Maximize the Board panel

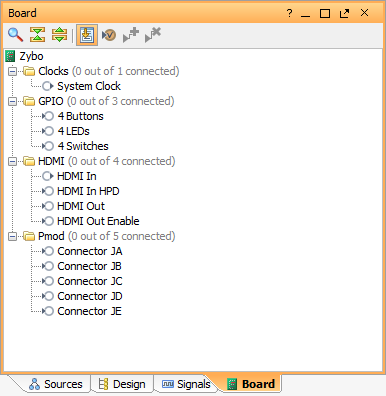click(x=325, y=14)
